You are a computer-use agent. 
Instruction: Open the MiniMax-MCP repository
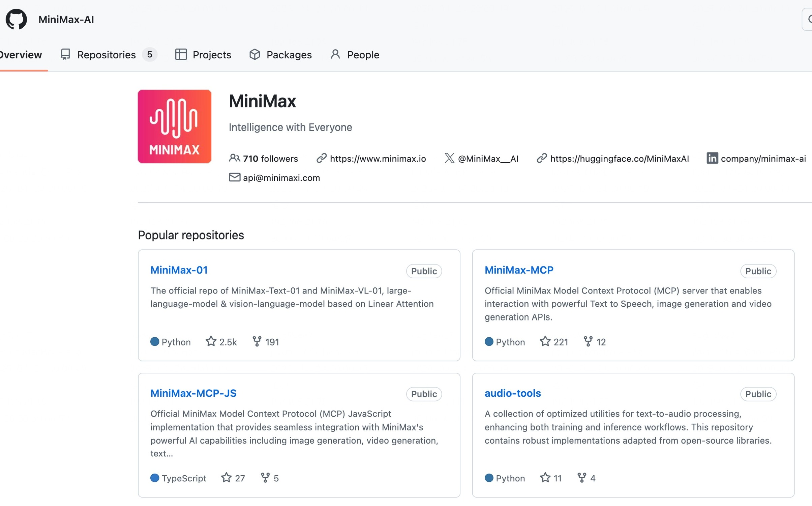[519, 270]
